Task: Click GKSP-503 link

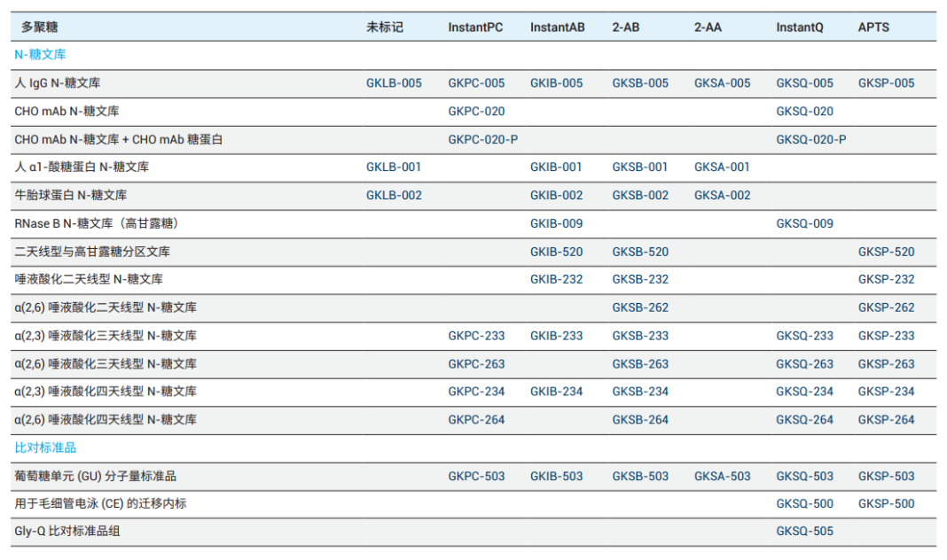Action: (886, 477)
